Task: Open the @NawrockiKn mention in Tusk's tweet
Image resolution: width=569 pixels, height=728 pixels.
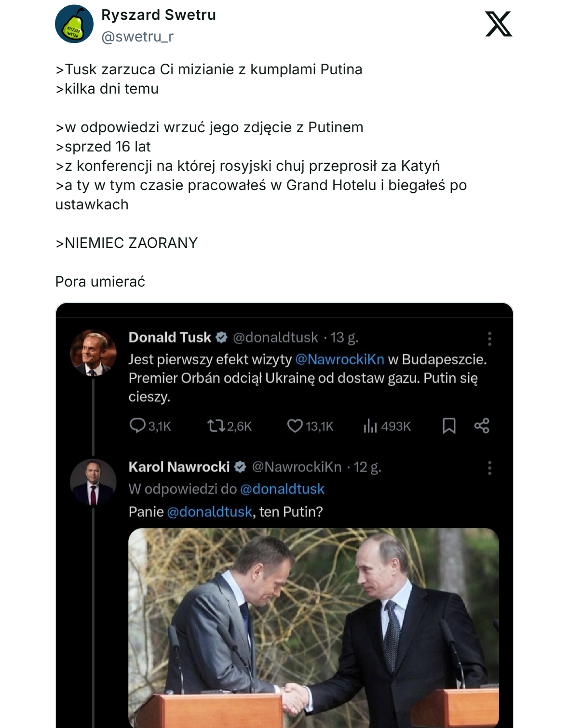Action: [x=339, y=359]
